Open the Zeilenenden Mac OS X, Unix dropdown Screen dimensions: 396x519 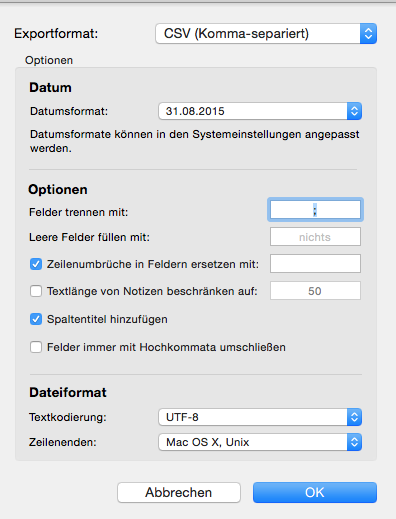tap(260, 442)
